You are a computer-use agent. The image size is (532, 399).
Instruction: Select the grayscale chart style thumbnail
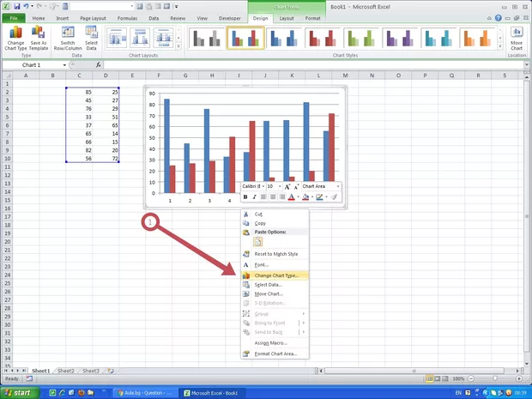[207, 38]
